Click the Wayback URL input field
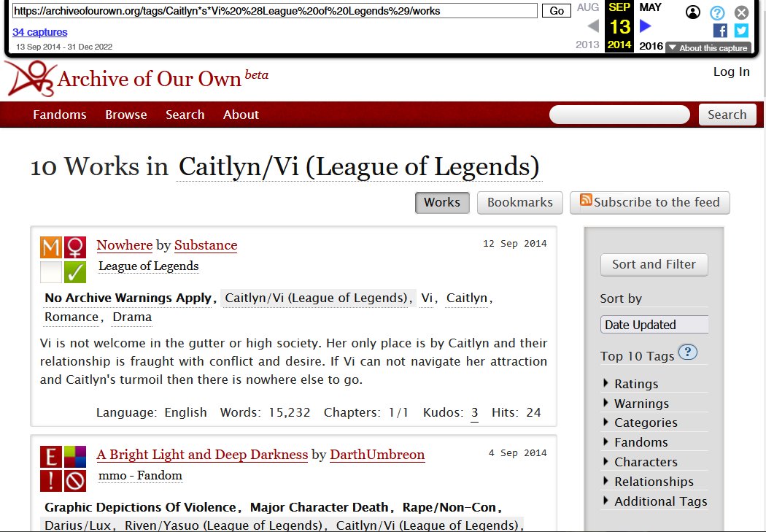This screenshot has width=766, height=532. tap(275, 11)
